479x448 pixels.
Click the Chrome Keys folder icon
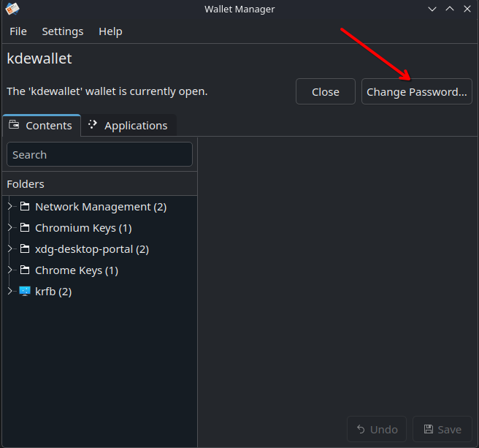click(25, 270)
